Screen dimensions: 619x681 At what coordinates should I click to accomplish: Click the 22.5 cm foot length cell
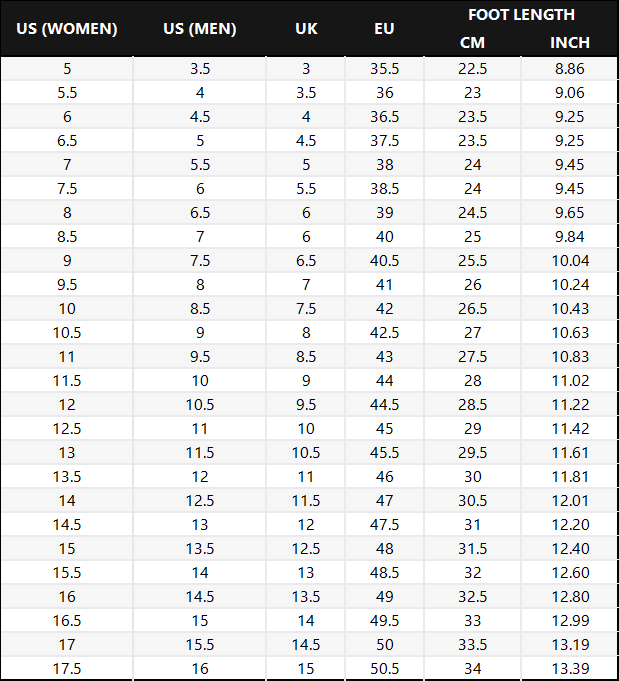tap(472, 69)
